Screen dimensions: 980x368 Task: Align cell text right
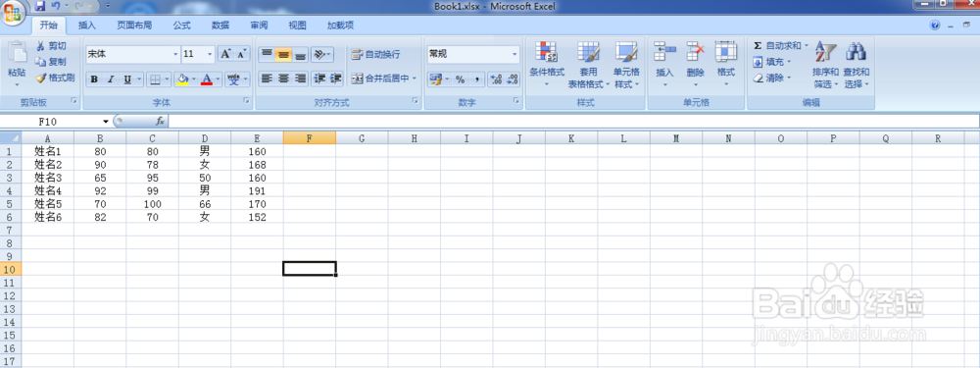coord(301,79)
